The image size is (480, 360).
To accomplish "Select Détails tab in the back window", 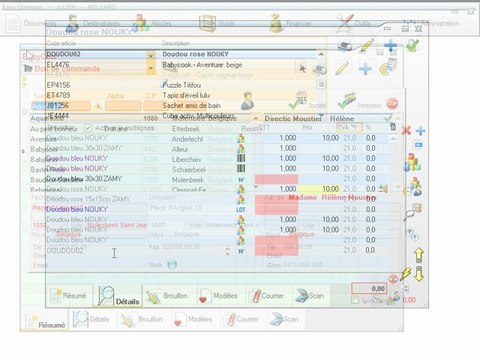I will coord(92,320).
